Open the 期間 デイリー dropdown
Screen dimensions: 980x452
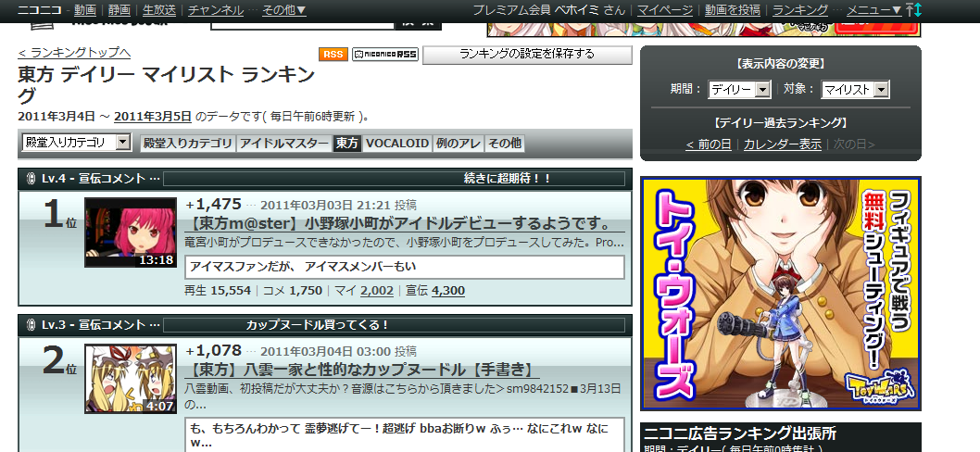tap(740, 90)
